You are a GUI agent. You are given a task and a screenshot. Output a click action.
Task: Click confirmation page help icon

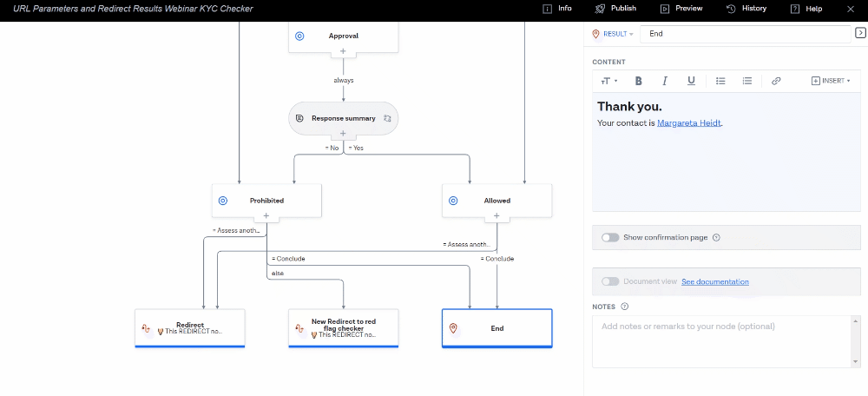point(716,238)
